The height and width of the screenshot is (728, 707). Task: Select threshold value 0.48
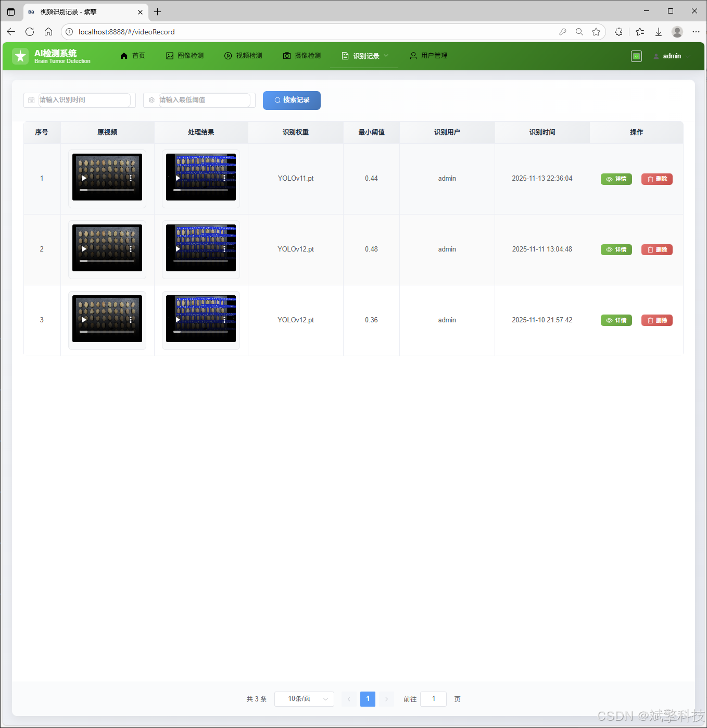point(371,249)
